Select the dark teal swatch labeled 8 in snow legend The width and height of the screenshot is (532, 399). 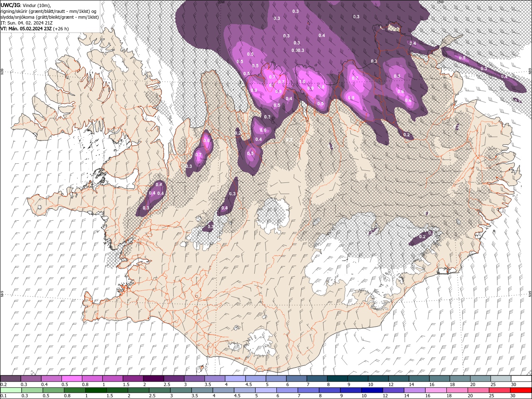337,379
